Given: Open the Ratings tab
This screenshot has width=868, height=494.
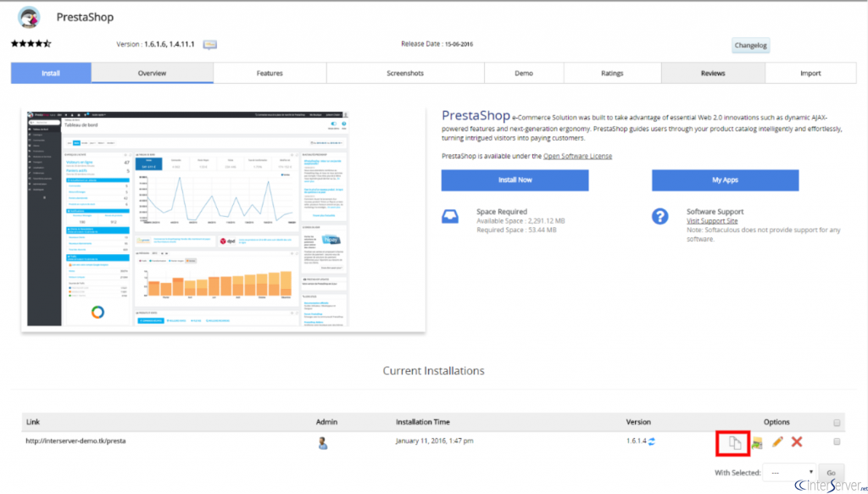Looking at the screenshot, I should click(x=612, y=73).
